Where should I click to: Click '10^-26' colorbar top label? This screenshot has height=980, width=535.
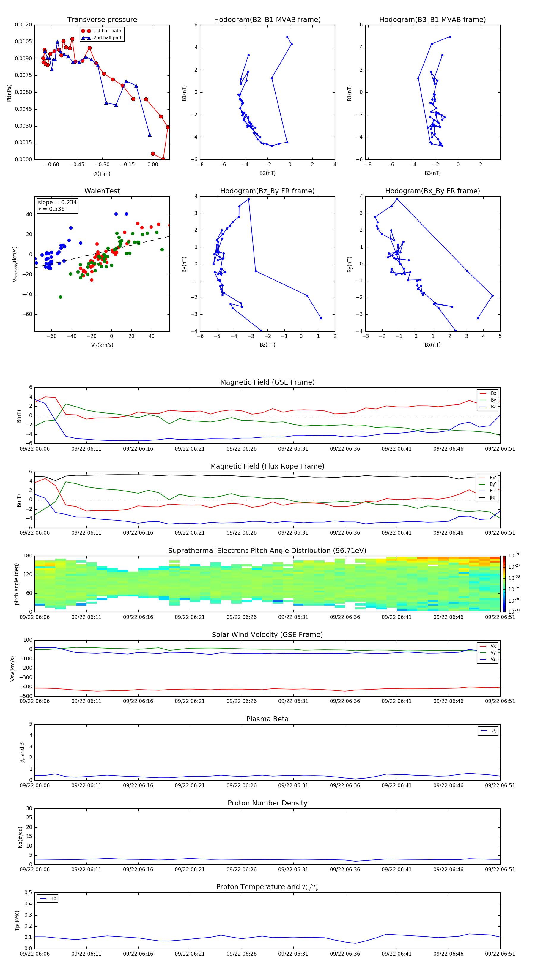[x=514, y=555]
